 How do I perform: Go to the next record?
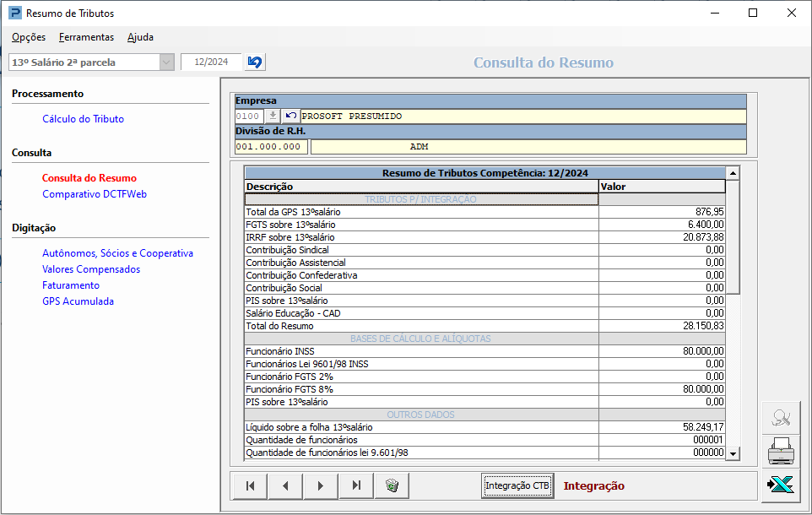point(321,486)
